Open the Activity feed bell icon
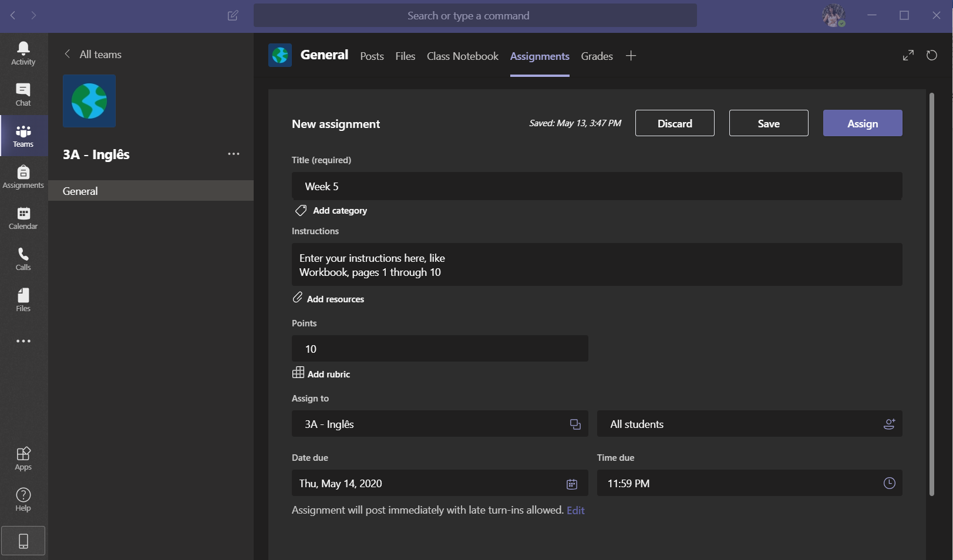953x560 pixels. tap(23, 53)
